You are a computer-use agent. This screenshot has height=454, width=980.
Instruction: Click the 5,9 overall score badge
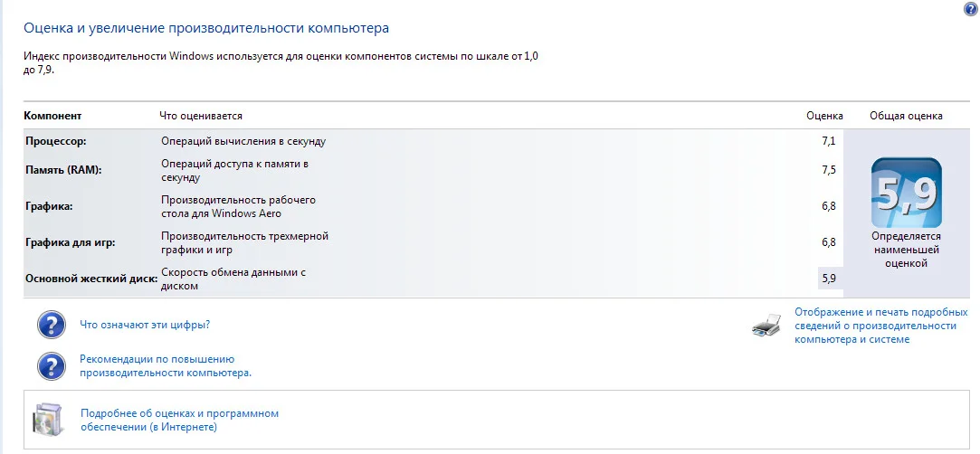(x=906, y=193)
